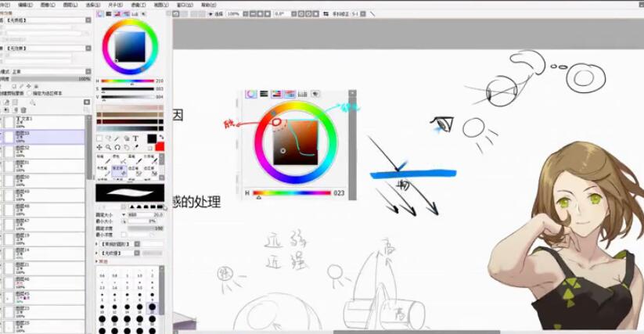
Task: Select the layer above 文本1's neighbor: 图层32
Action: point(44,152)
